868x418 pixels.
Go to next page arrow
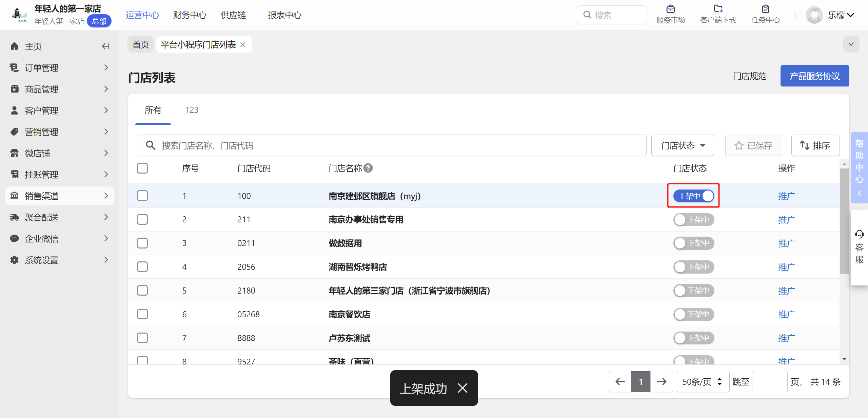[x=662, y=382]
